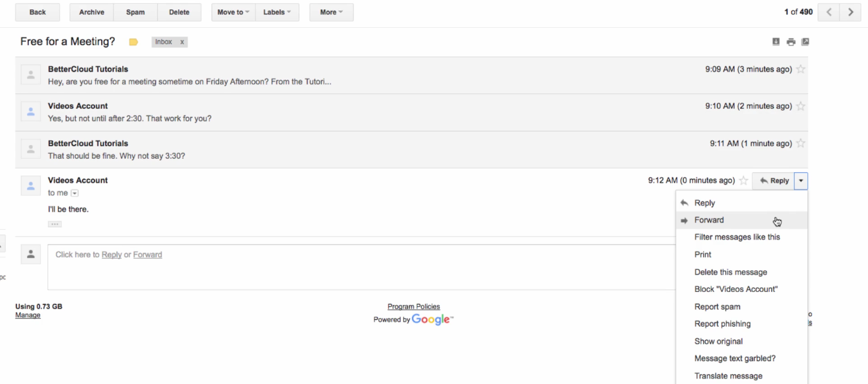Show trimmed content ellipsis

coord(55,224)
